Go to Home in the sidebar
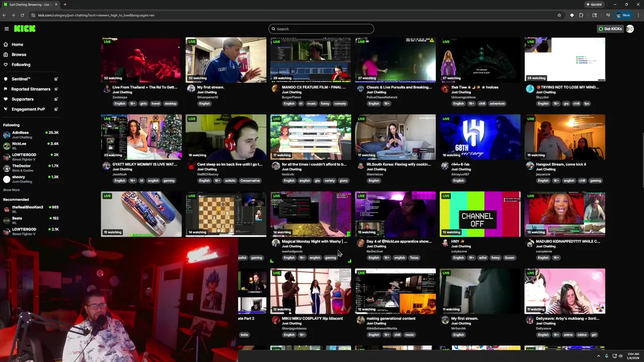644x362 pixels. (x=17, y=44)
